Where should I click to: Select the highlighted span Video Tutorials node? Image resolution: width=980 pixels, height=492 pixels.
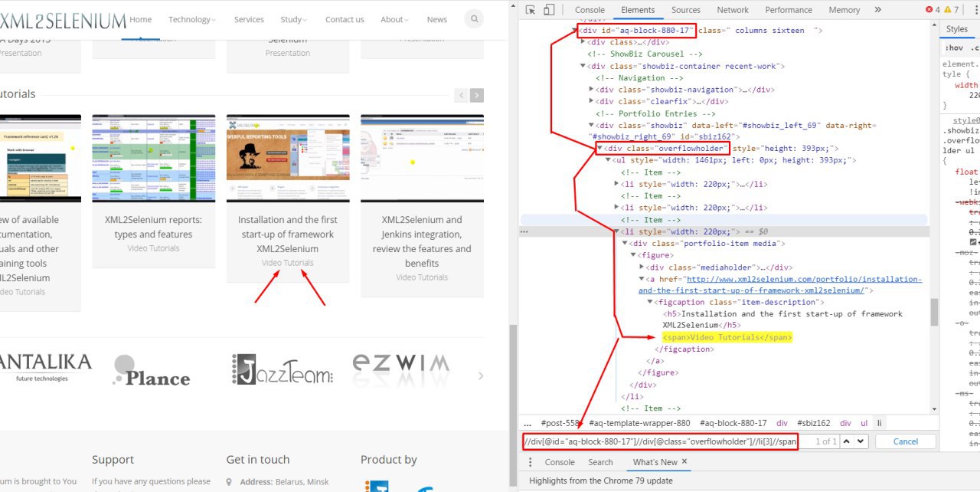point(727,337)
